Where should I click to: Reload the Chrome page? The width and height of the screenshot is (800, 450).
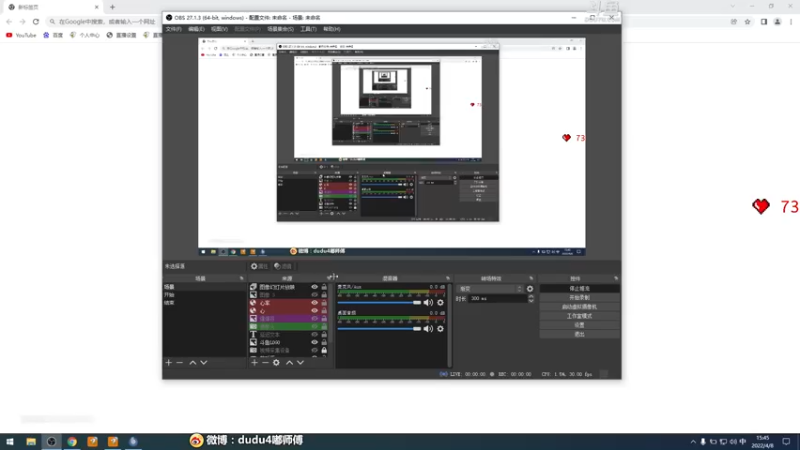(x=36, y=21)
